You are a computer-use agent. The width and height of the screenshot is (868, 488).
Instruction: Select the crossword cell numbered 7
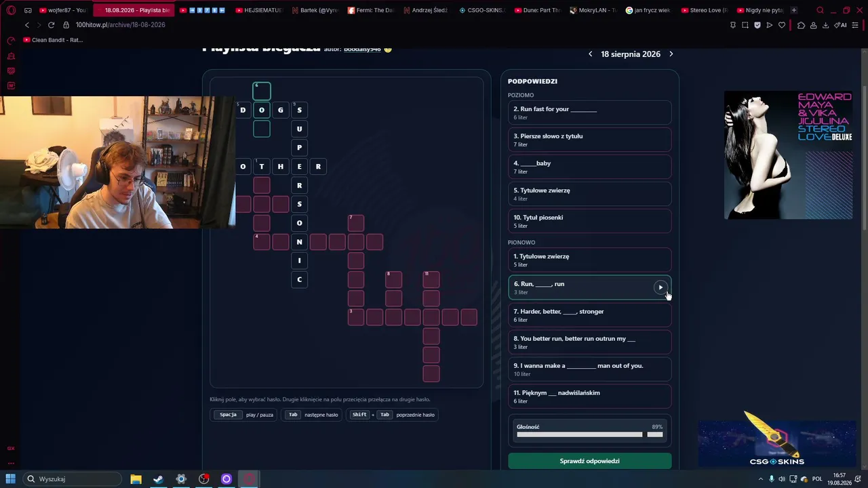356,223
